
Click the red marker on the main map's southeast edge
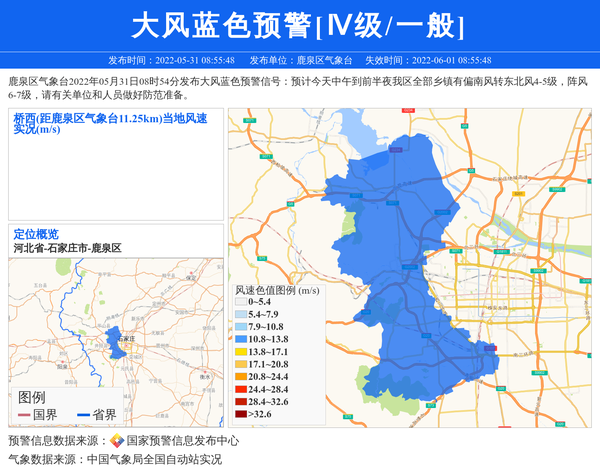[491, 349]
